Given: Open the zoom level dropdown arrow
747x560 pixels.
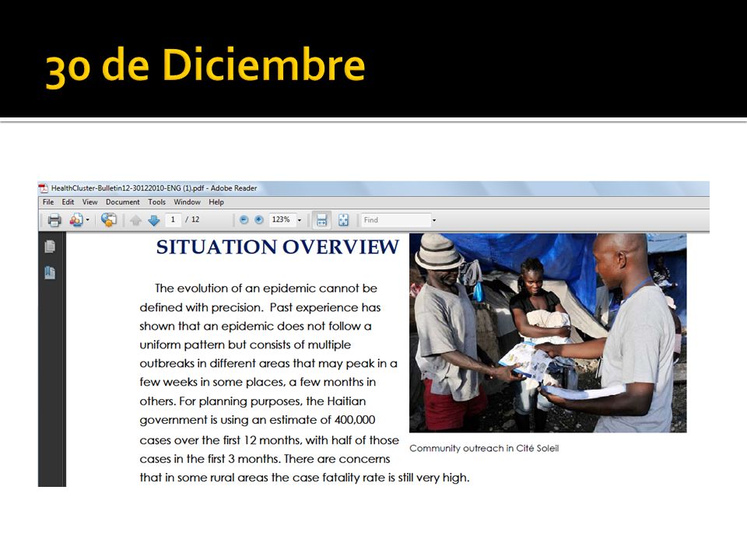Looking at the screenshot, I should click(x=300, y=220).
